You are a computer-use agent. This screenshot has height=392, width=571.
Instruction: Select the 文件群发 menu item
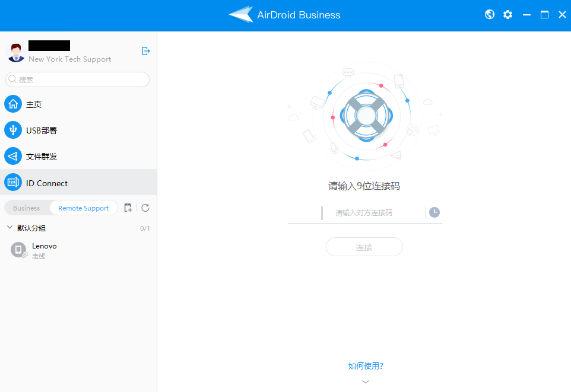(x=78, y=157)
